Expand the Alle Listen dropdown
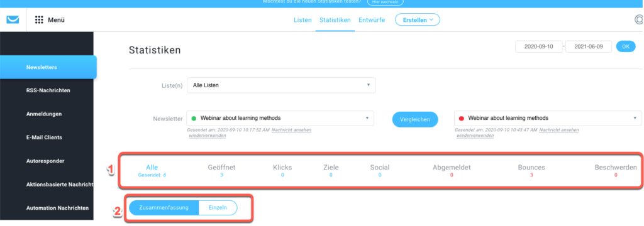Screen dimensions: 644x226 click(x=281, y=85)
